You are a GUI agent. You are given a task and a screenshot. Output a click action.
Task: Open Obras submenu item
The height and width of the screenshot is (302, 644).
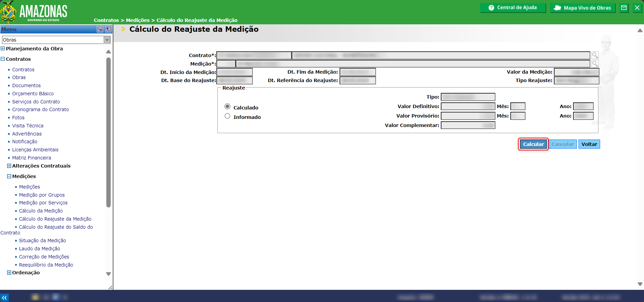19,77
